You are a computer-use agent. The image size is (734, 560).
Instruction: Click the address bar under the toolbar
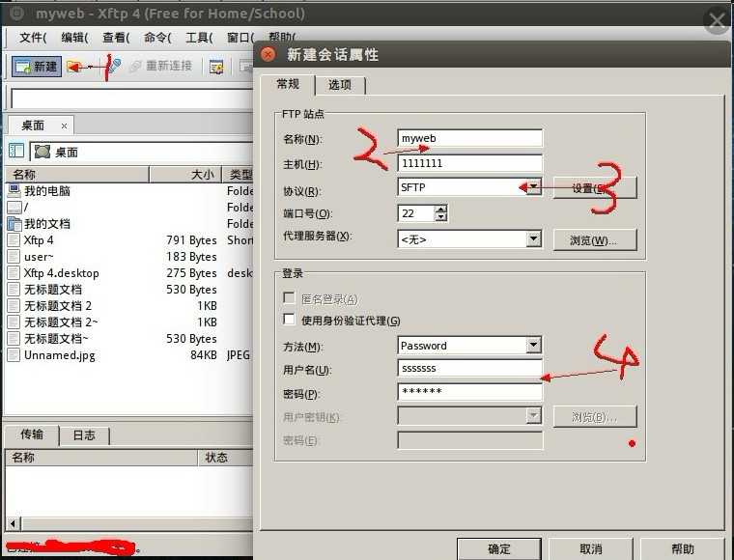132,98
